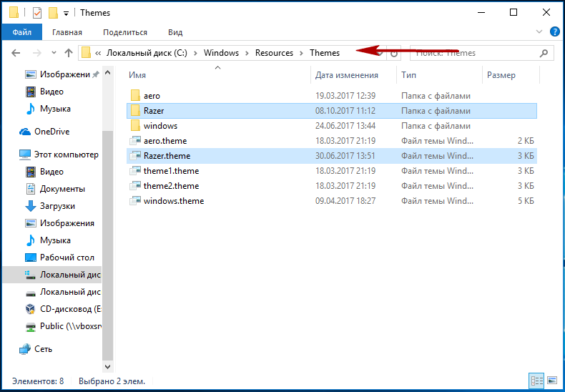This screenshot has height=392, width=565.
Task: Select the theme2.theme file icon
Action: point(135,186)
